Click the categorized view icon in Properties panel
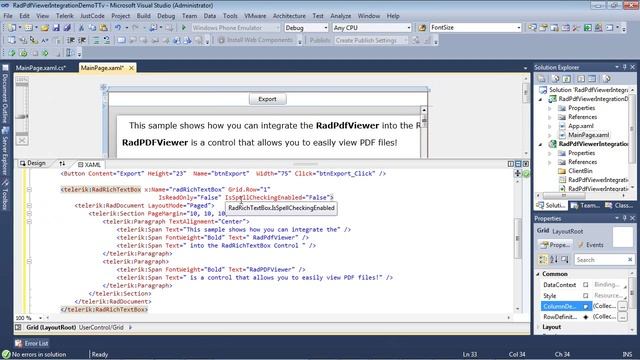640x360 pixels. pyautogui.click(x=543, y=260)
